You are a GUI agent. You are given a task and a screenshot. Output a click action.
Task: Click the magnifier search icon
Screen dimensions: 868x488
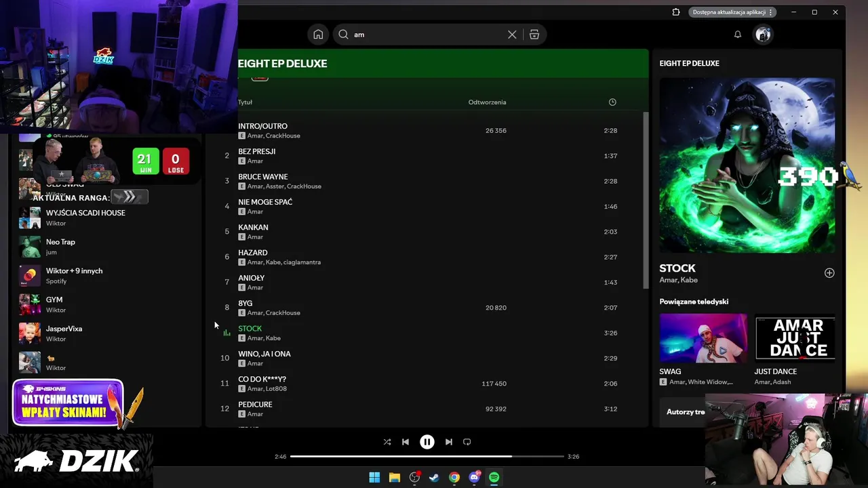tap(343, 35)
